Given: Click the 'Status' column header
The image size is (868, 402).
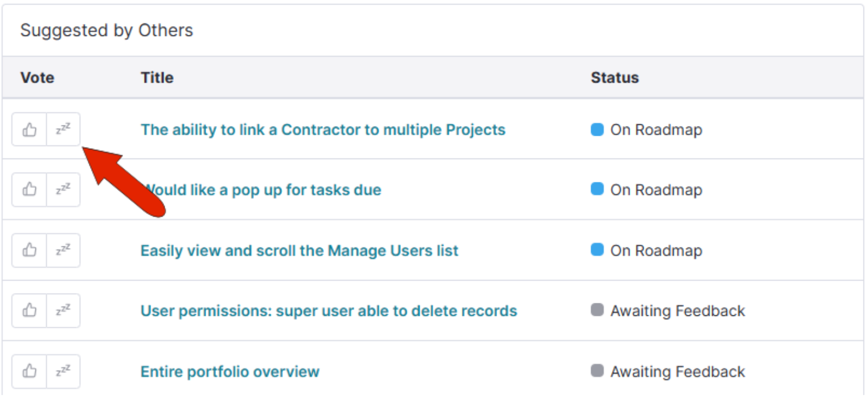Looking at the screenshot, I should click(x=615, y=78).
